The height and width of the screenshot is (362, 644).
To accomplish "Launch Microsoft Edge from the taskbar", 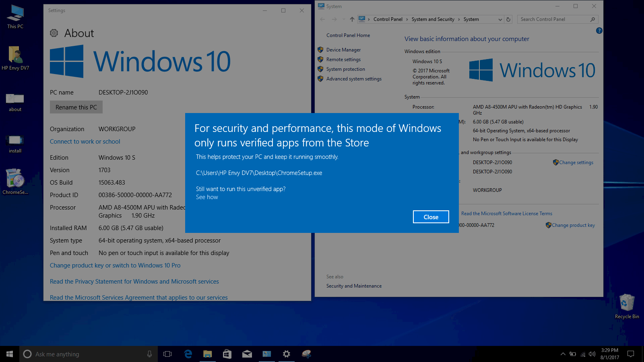I will [x=188, y=354].
